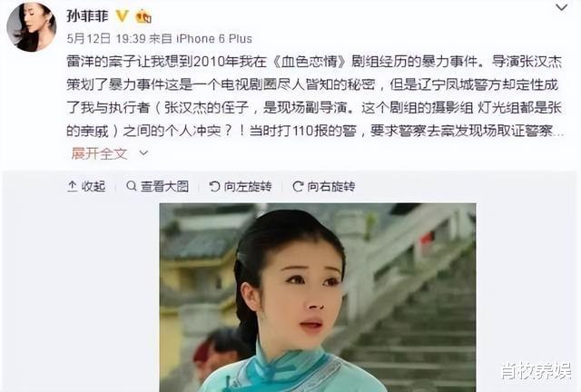The width and height of the screenshot is (581, 392).
Task: Click the chevron beside 展开全文
Action: coord(143,153)
